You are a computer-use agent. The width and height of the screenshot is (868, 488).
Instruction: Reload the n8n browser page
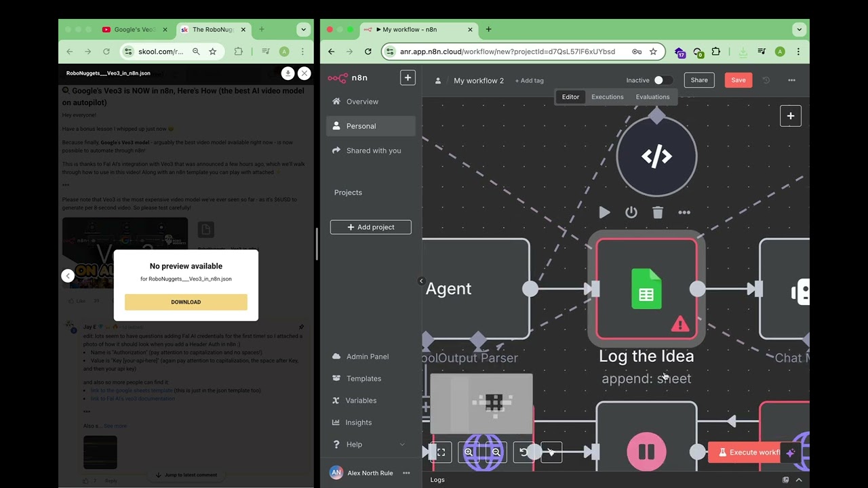pos(368,52)
